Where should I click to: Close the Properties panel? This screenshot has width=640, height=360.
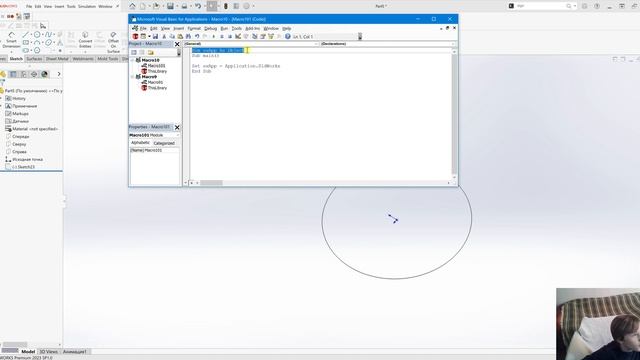click(x=177, y=127)
